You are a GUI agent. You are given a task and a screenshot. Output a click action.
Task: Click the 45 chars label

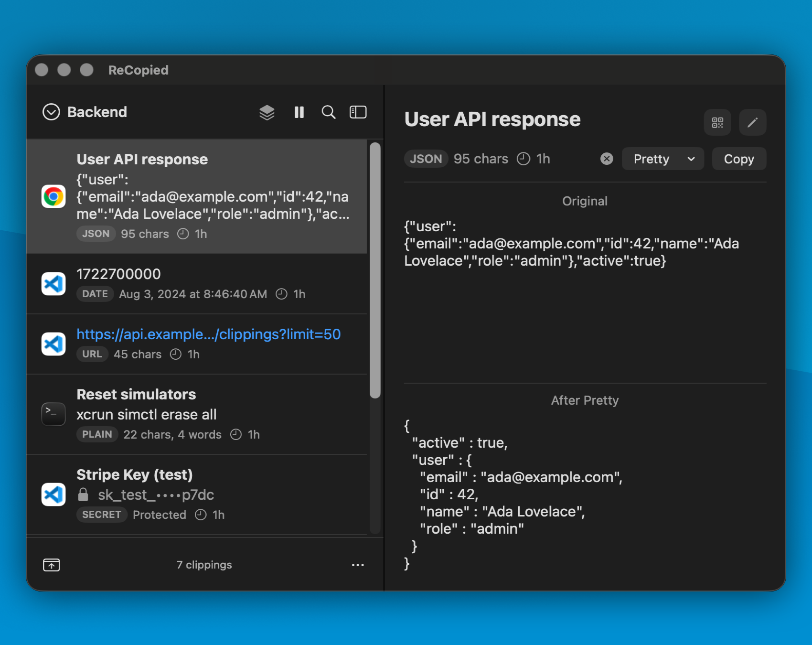click(138, 354)
